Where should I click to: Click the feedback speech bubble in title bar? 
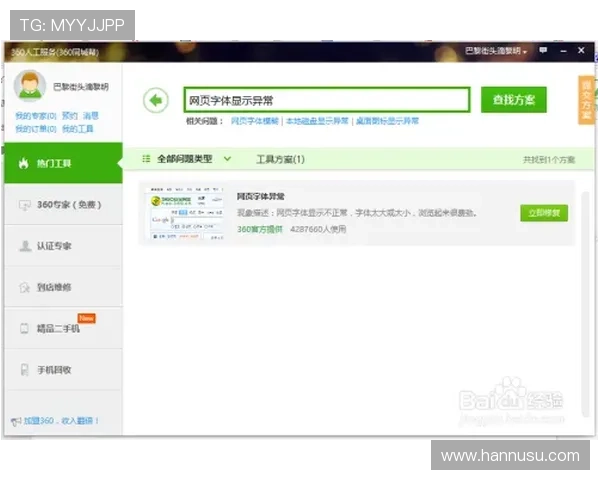pyautogui.click(x=543, y=50)
